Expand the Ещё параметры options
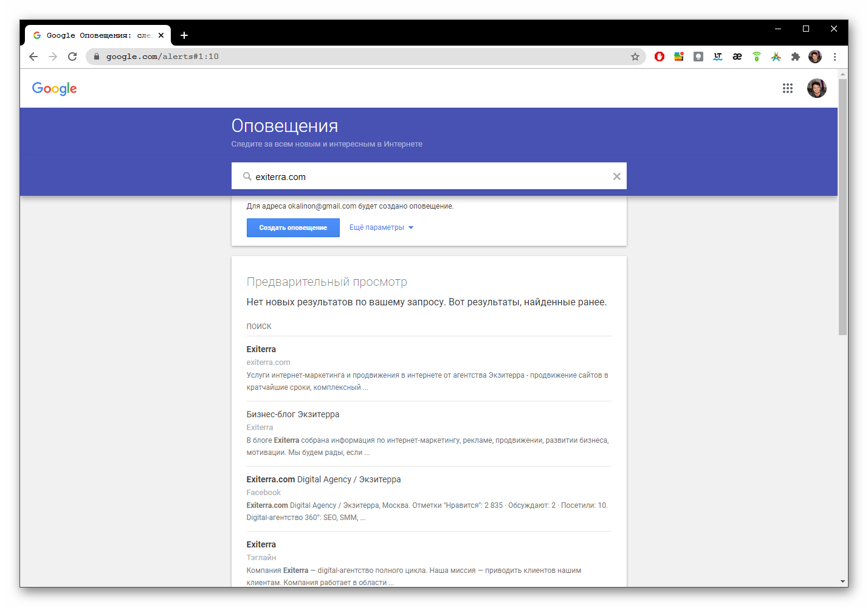 click(381, 227)
